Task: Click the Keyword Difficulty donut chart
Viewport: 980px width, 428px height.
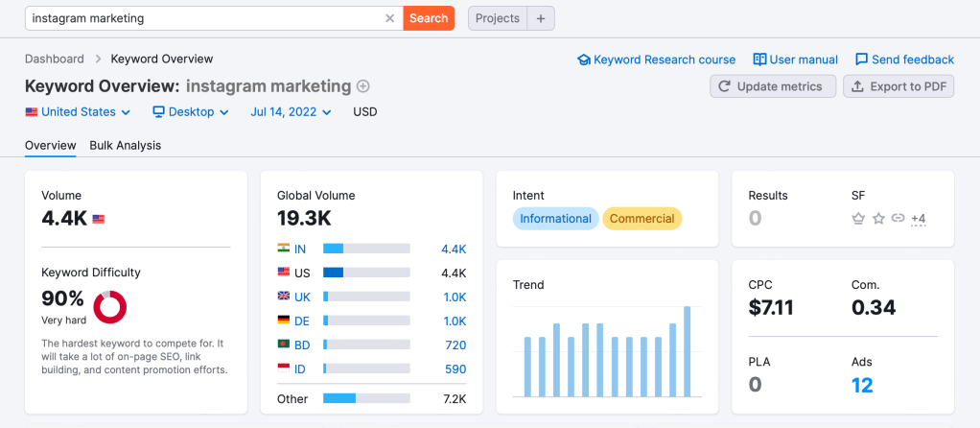Action: coord(110,306)
